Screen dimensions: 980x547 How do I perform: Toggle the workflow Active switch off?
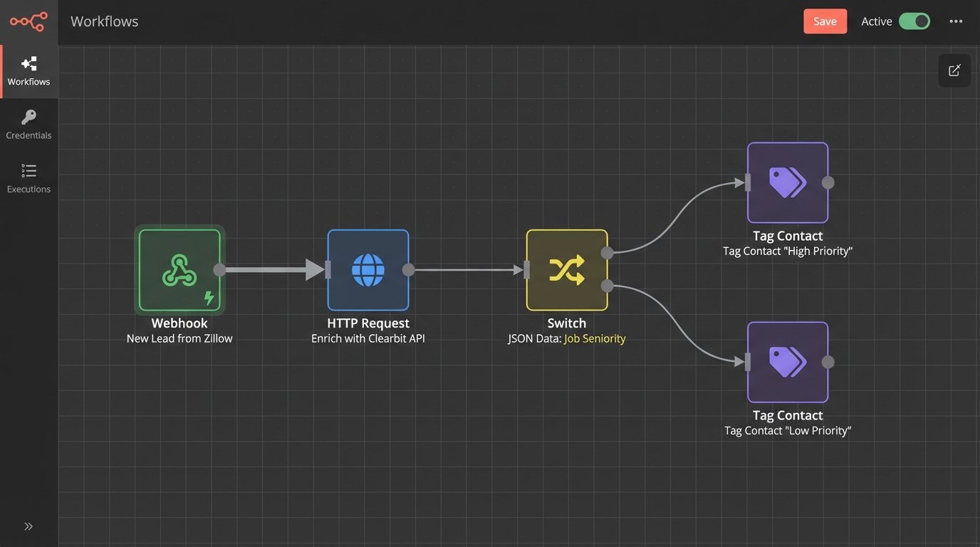click(914, 21)
